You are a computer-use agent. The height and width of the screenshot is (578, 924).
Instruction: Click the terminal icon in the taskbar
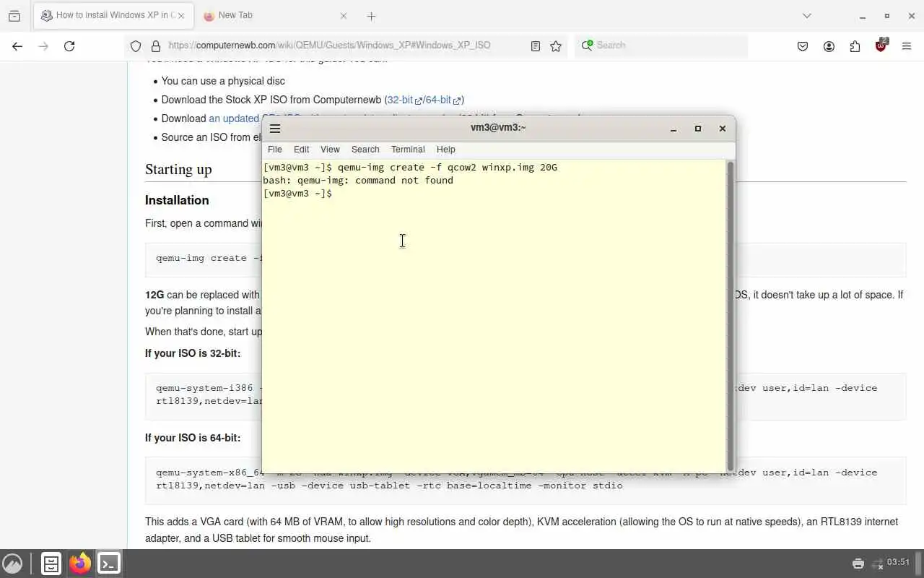[109, 564]
